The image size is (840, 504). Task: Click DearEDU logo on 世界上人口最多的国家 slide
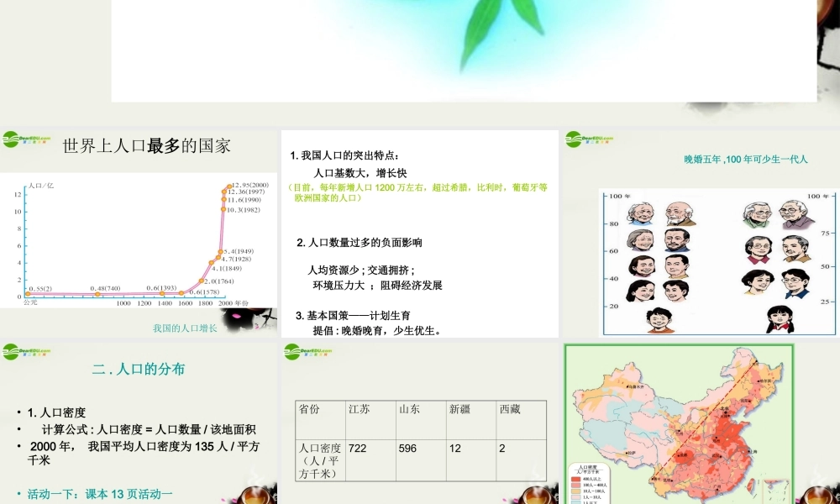(x=26, y=139)
